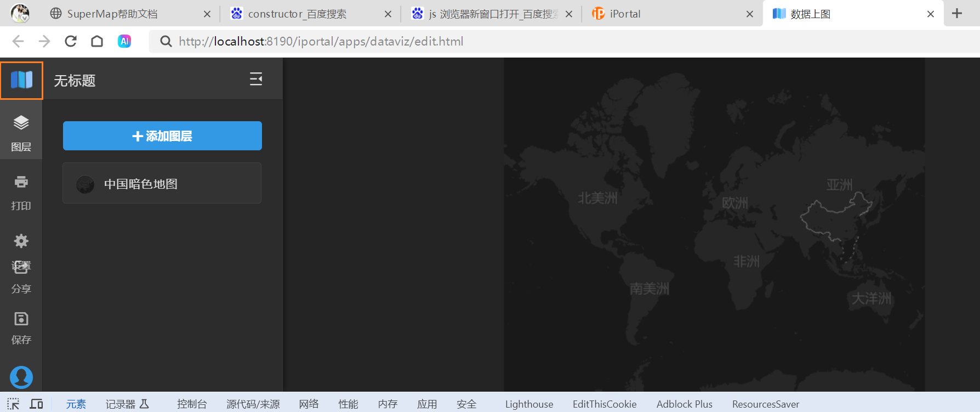Open a new browser tab
Viewport: 980px width, 412px height.
pyautogui.click(x=957, y=14)
